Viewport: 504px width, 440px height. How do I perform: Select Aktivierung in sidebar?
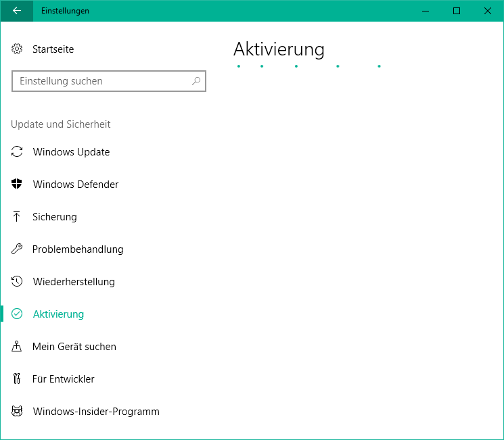pos(58,314)
